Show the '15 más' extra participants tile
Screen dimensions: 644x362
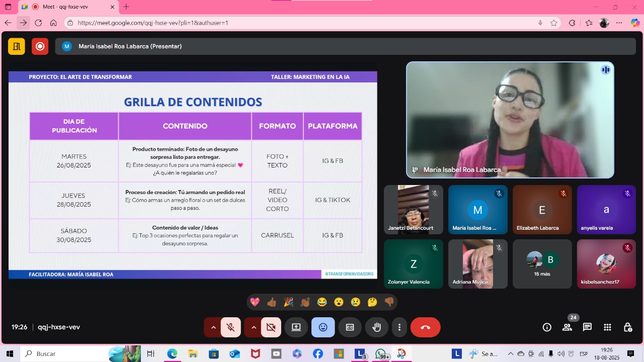click(542, 264)
